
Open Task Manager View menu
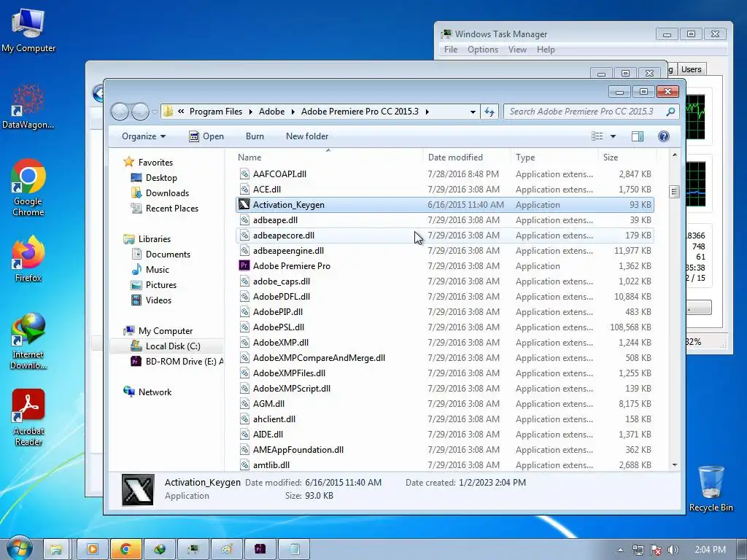517,50
